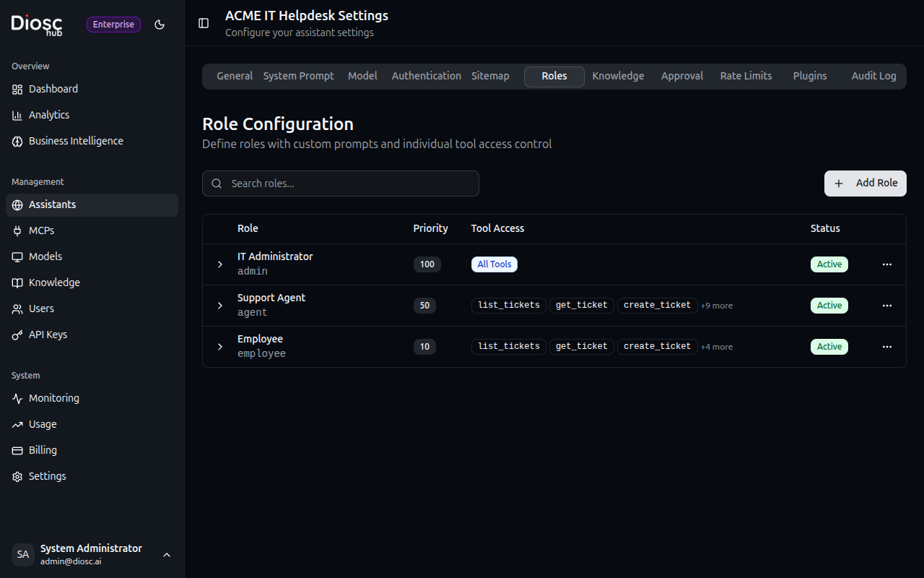Click the Add Role button
Viewport: 924px width, 578px height.
865,184
